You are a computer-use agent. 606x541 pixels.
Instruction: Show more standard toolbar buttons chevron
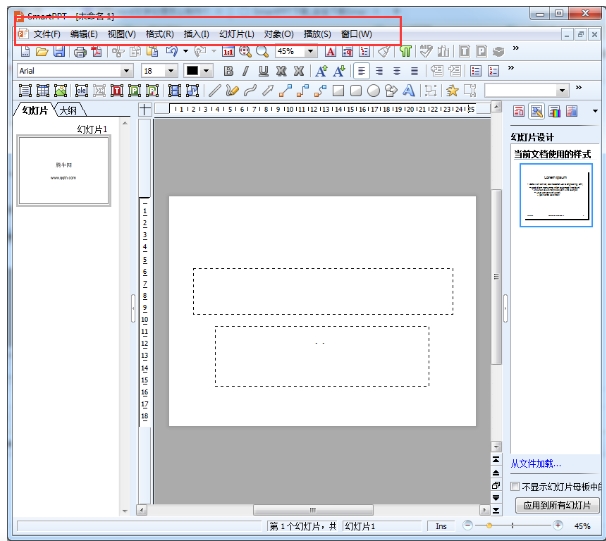pyautogui.click(x=516, y=48)
